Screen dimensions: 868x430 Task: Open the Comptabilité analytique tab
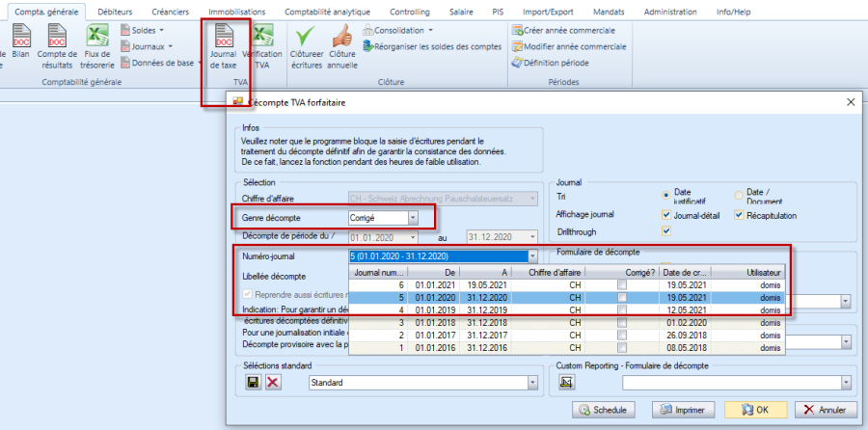(328, 12)
